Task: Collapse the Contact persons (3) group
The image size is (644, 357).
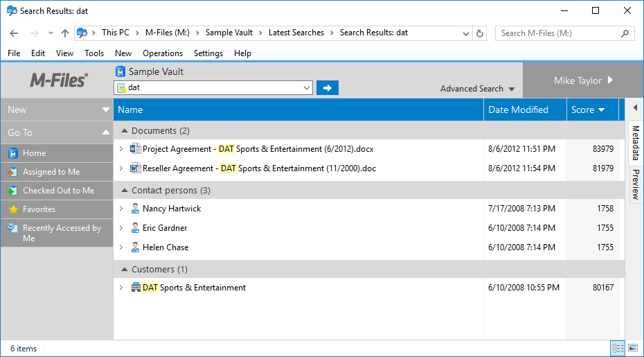Action: [125, 191]
